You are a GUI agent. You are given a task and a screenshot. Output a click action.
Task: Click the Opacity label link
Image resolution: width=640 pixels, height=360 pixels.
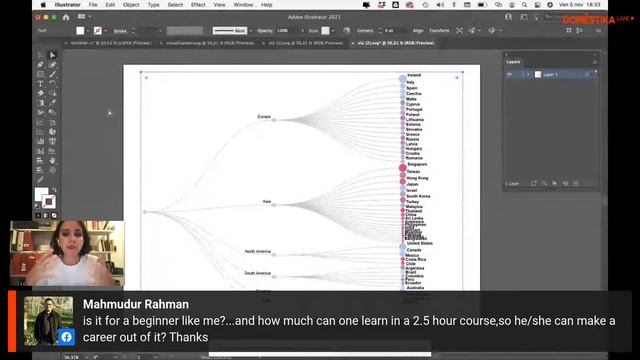point(265,31)
